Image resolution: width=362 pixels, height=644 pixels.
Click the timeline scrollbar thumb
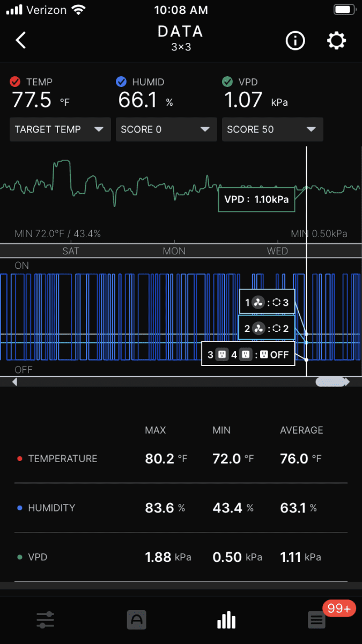[330, 382]
